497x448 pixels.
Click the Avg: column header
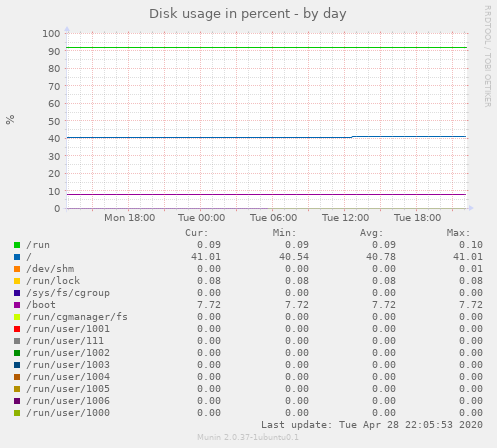click(371, 233)
